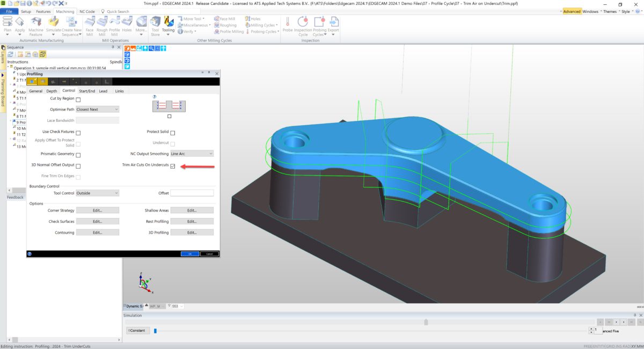Image resolution: width=644 pixels, height=349 pixels.
Task: Open the Create New Sequence tool
Action: [71, 23]
